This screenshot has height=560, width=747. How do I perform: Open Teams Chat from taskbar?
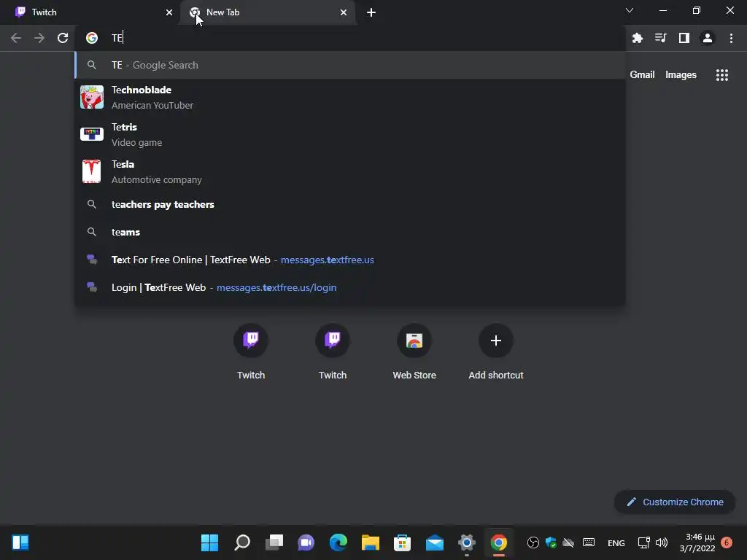(x=306, y=542)
